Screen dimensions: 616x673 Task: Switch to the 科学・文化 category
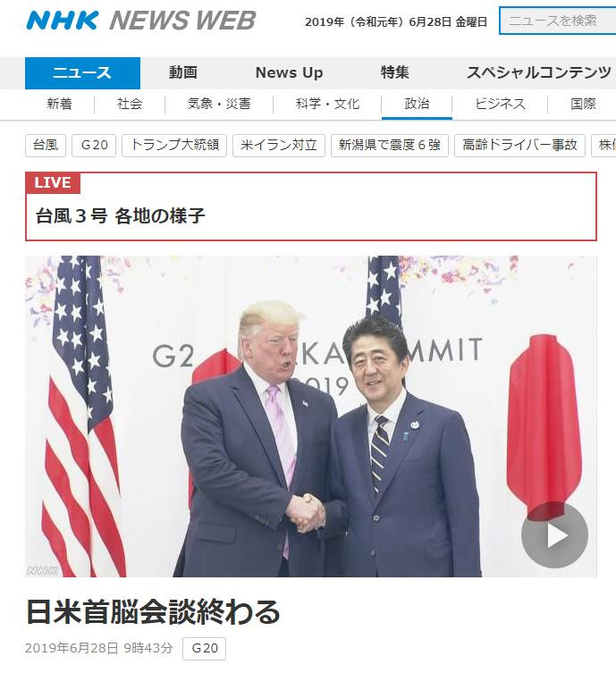327,104
